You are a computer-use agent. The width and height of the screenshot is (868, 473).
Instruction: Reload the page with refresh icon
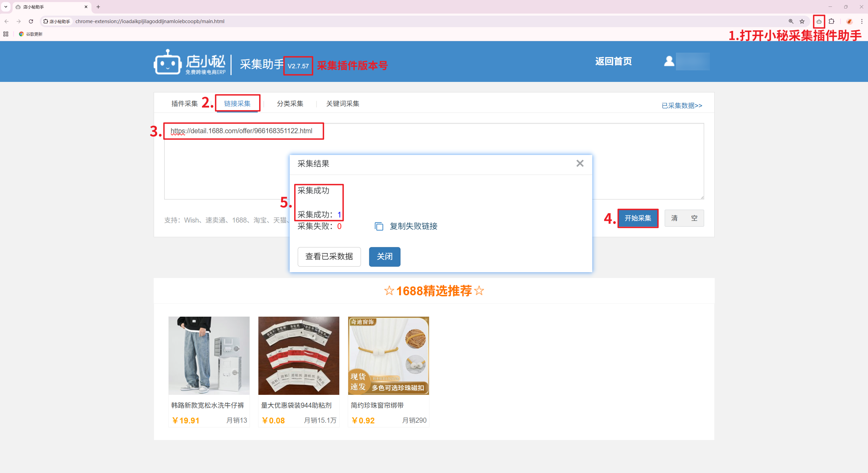point(31,21)
